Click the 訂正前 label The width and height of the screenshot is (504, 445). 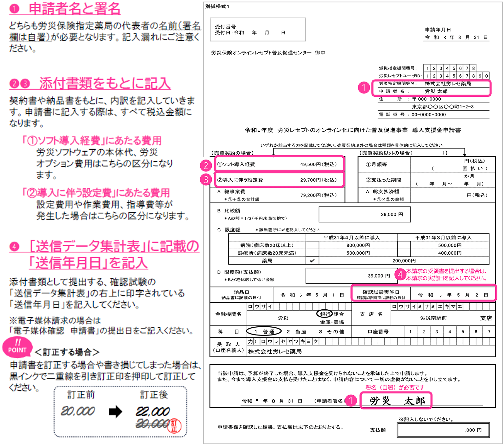point(81,395)
